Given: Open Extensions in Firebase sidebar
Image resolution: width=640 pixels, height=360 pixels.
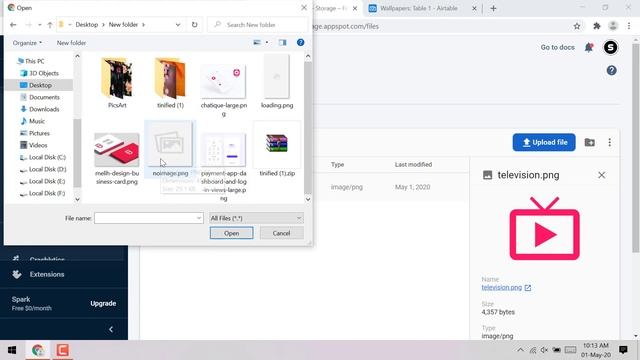Looking at the screenshot, I should point(47,274).
